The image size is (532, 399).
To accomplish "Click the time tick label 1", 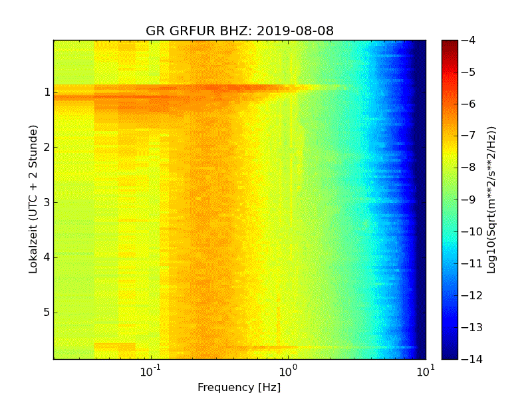I will (47, 92).
